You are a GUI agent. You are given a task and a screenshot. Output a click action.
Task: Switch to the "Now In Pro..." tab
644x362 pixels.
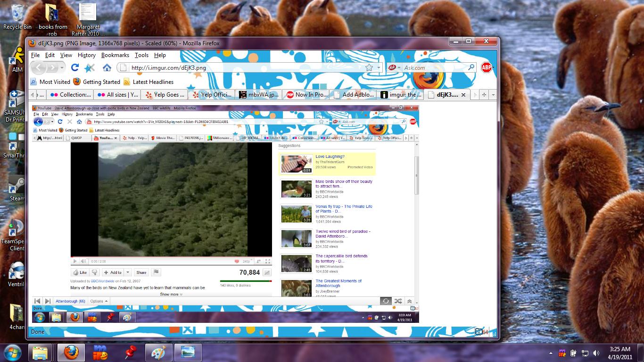click(306, 95)
